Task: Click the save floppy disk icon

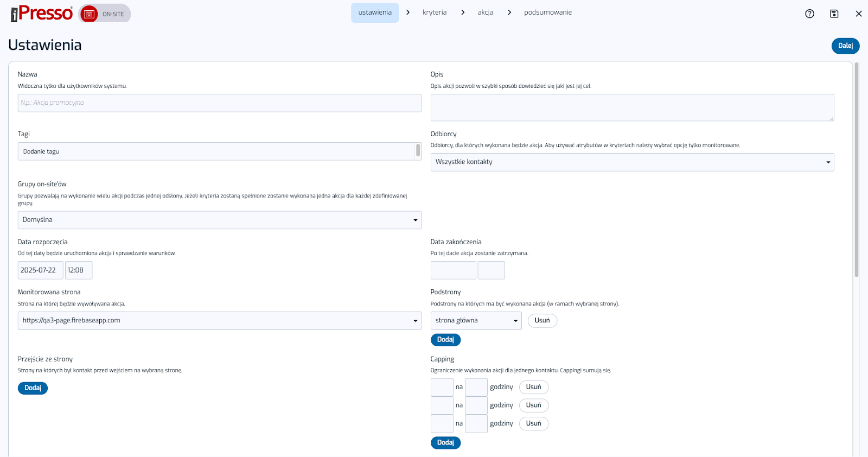Action: click(834, 14)
